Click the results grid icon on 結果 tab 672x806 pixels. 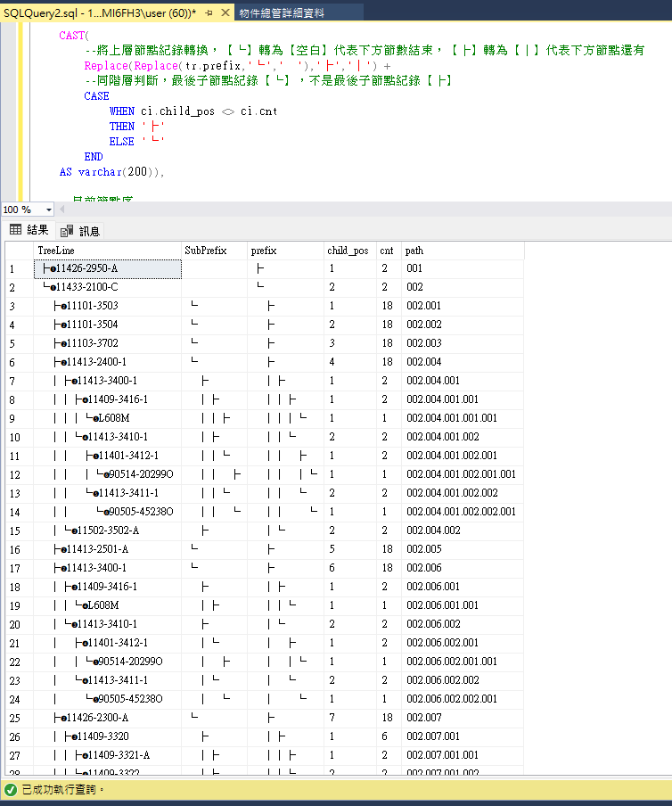(x=16, y=230)
